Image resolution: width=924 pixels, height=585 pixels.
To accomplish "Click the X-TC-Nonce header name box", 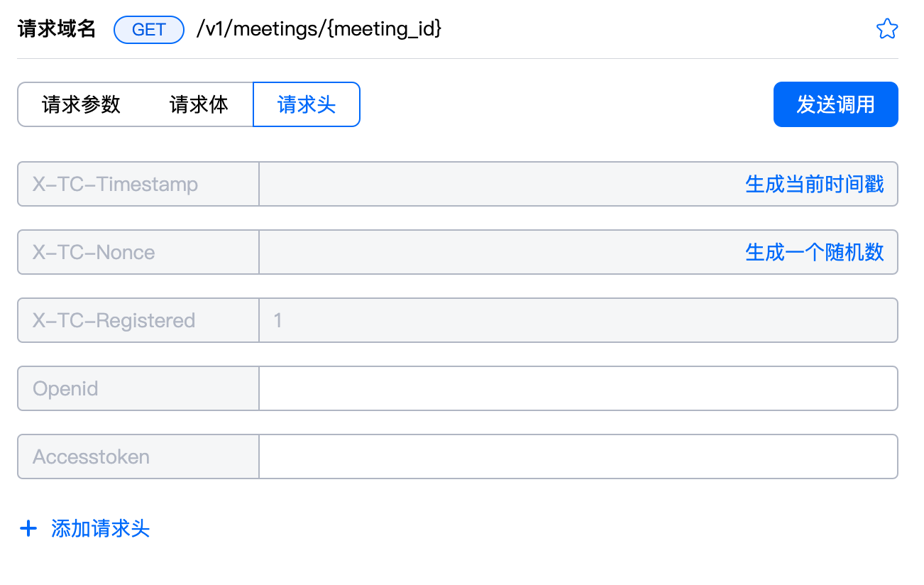I will [138, 252].
